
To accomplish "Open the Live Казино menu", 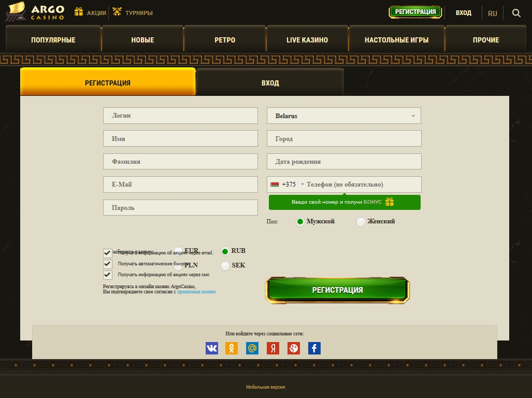I will pos(307,40).
